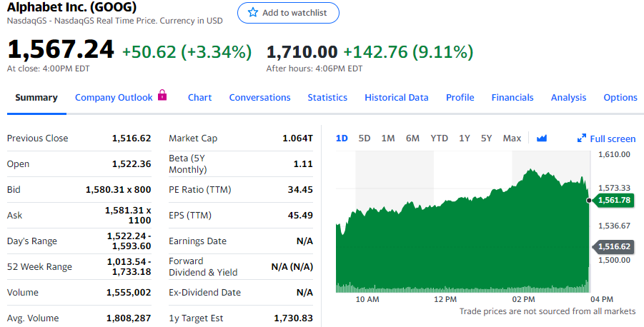Image resolution: width=644 pixels, height=327 pixels.
Task: Click the Market Cap value 1.064T
Action: pos(298,139)
